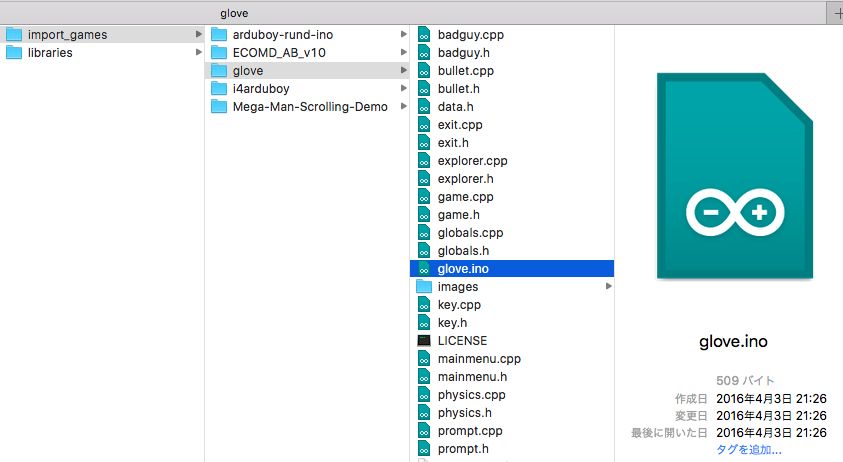Image resolution: width=843 pixels, height=462 pixels.
Task: Click the globals.cpp file icon
Action: [x=424, y=233]
